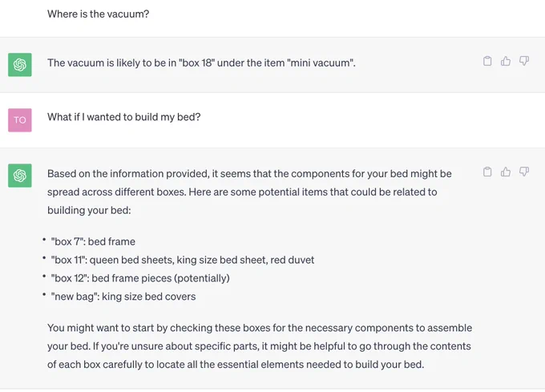Copy the bed-building response to clipboard
The width and height of the screenshot is (545, 392).
click(487, 172)
